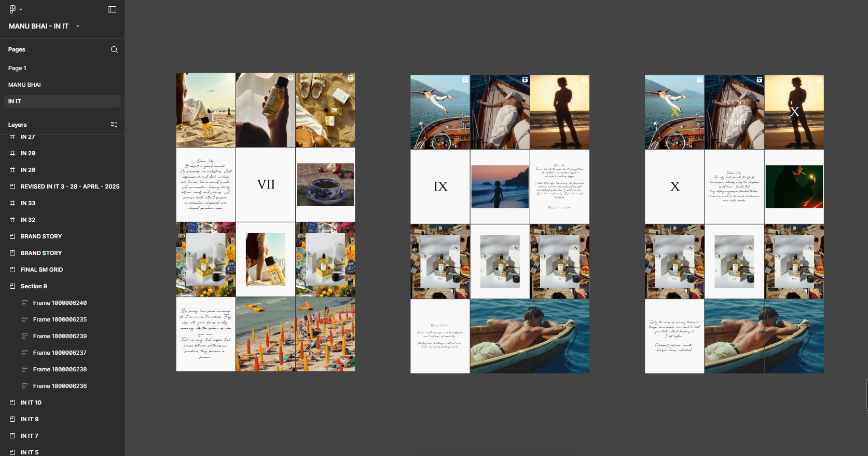
Task: Click the VII numeral tile on canvas
Action: [x=266, y=185]
